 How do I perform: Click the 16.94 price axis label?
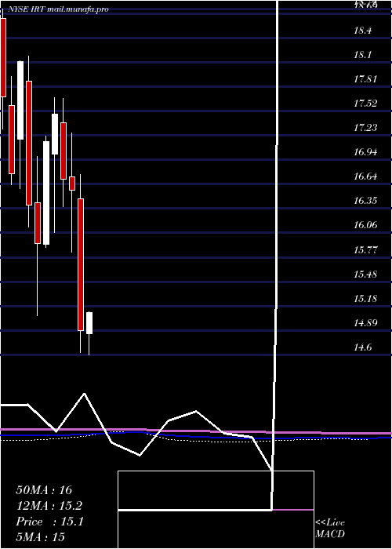[365, 152]
